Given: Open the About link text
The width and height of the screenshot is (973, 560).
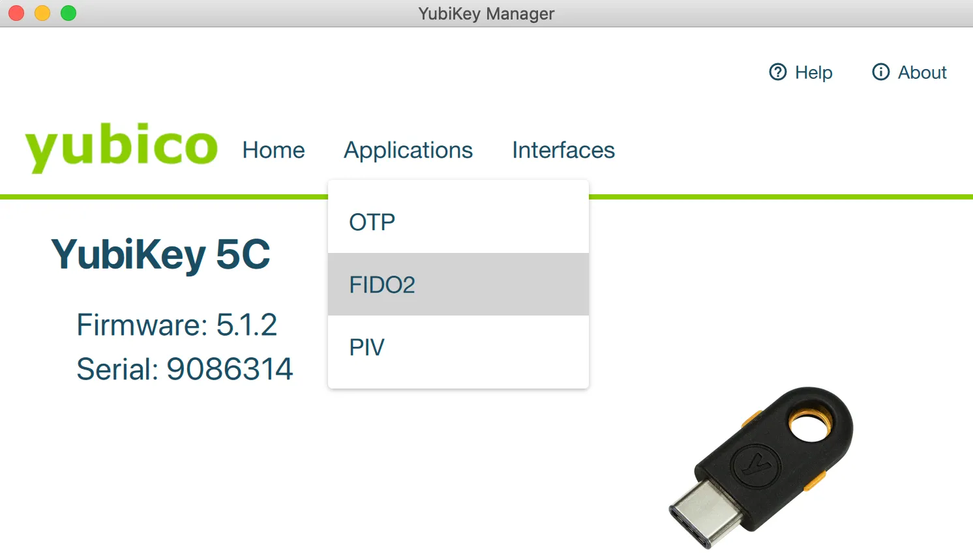Looking at the screenshot, I should (922, 72).
